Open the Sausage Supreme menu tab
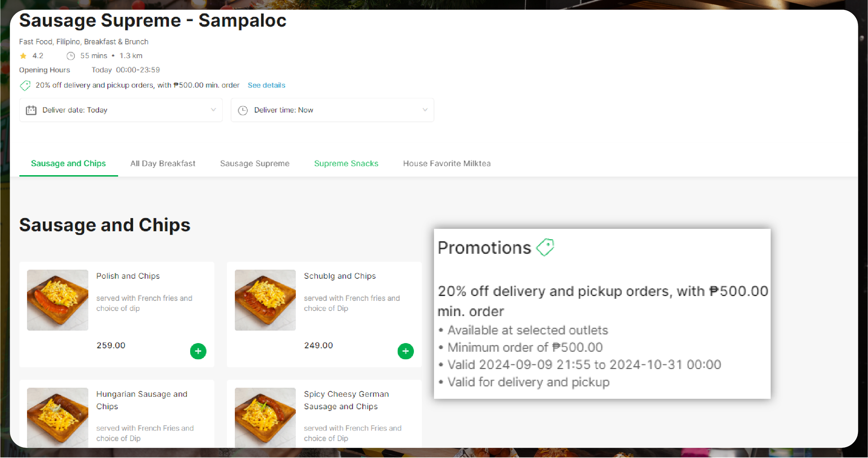 tap(255, 163)
